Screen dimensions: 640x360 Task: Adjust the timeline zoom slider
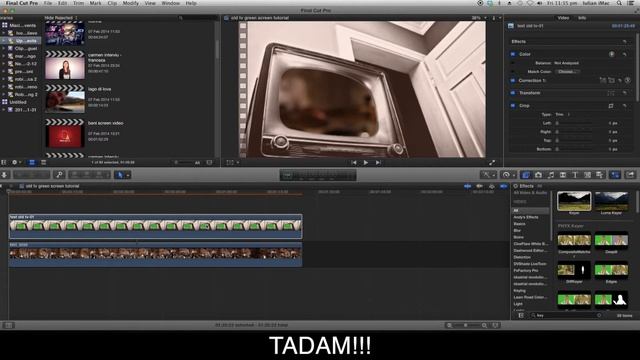[x=466, y=325]
